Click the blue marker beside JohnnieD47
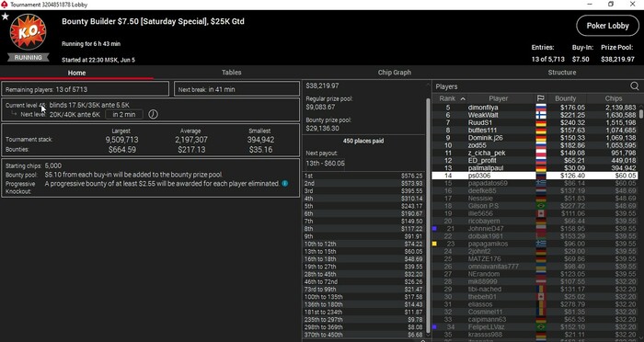The image size is (644, 342). click(434, 228)
